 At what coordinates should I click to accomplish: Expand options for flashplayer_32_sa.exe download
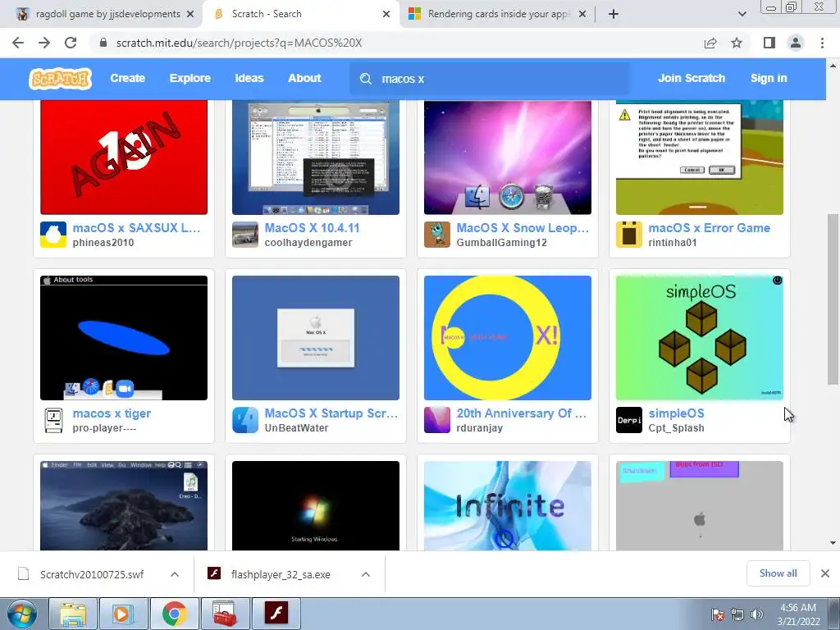(366, 574)
